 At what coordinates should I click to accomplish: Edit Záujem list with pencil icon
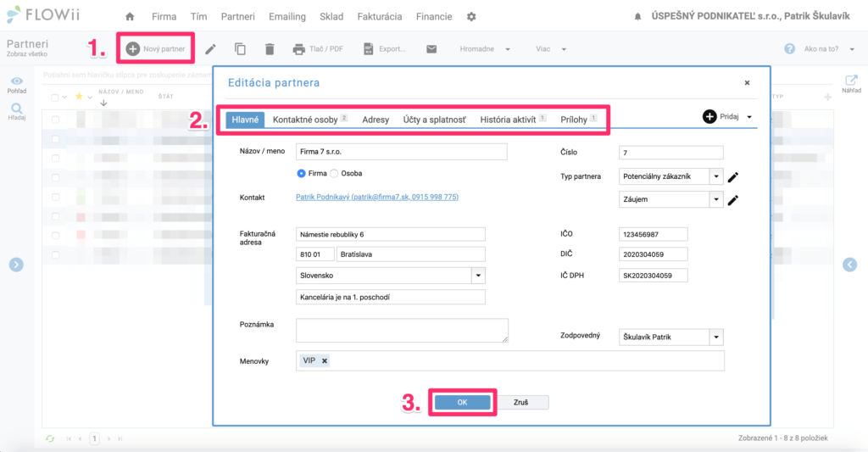pyautogui.click(x=733, y=200)
